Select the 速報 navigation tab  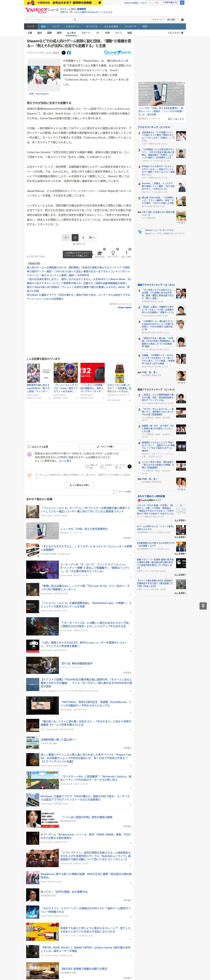(x=43, y=27)
